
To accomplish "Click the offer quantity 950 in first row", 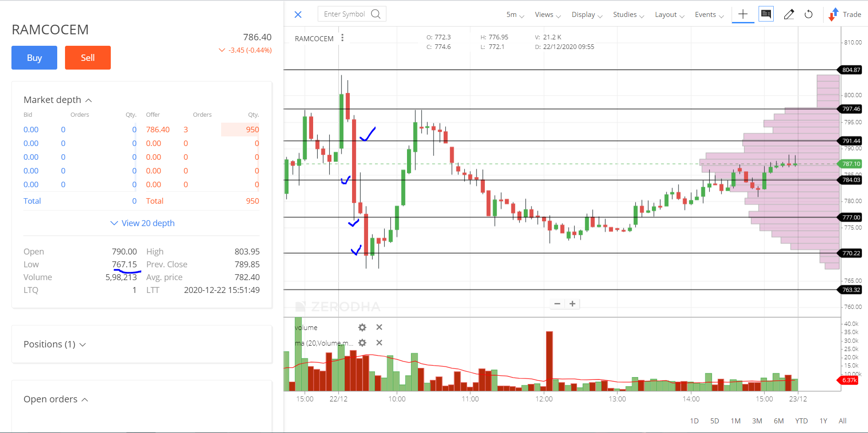I will pyautogui.click(x=252, y=130).
